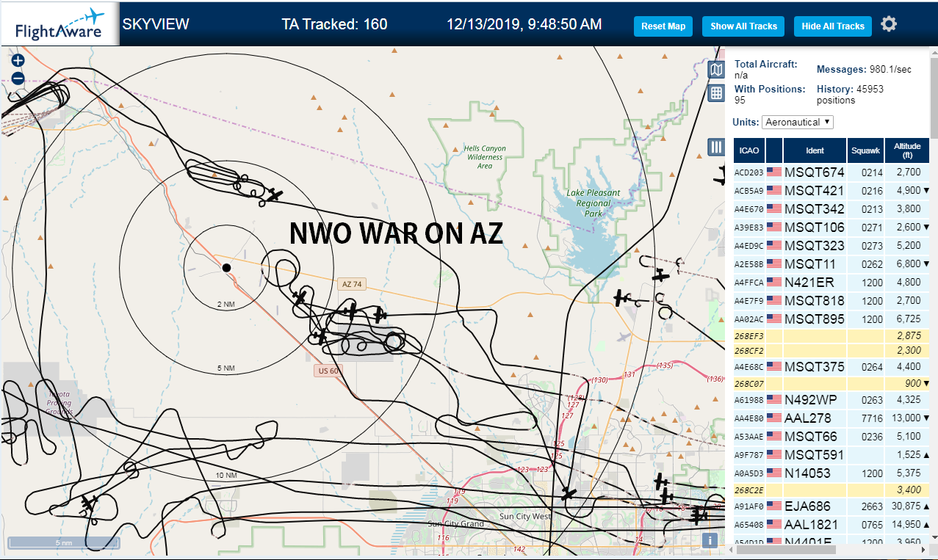The width and height of the screenshot is (938, 560).
Task: Zoom in on the map
Action: pos(18,61)
